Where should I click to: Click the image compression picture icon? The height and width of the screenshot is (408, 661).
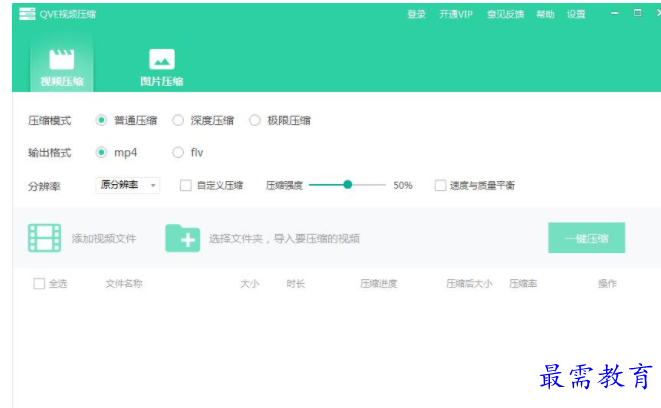(161, 59)
